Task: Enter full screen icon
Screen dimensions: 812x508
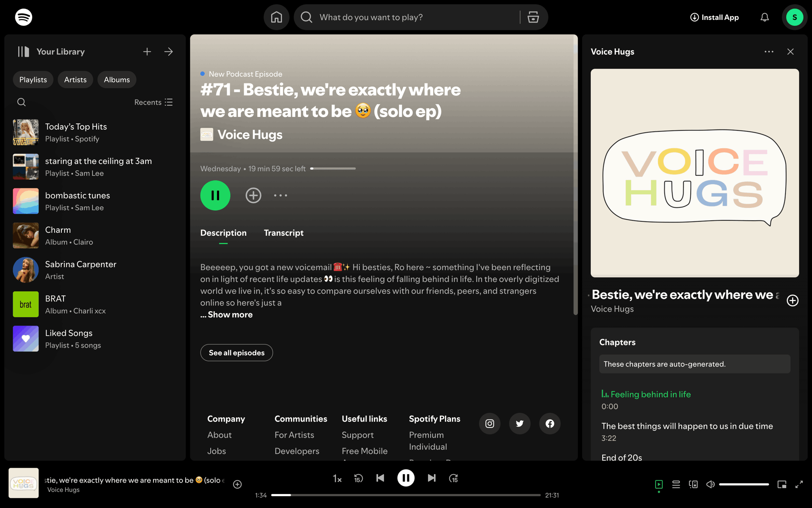Action: (799, 484)
